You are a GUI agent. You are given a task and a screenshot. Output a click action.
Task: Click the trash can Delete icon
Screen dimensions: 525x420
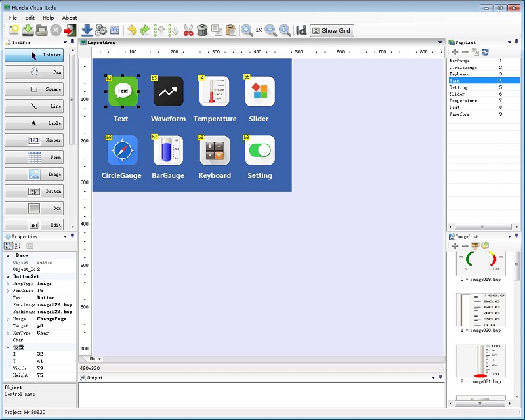pyautogui.click(x=202, y=30)
